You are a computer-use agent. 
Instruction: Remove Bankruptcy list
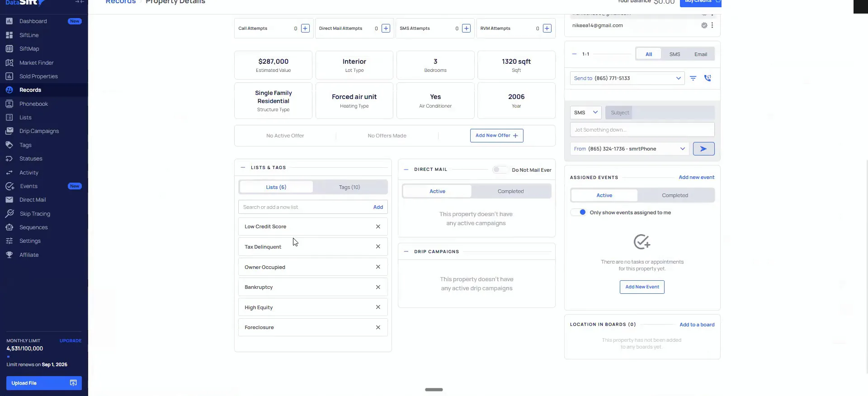coord(378,287)
